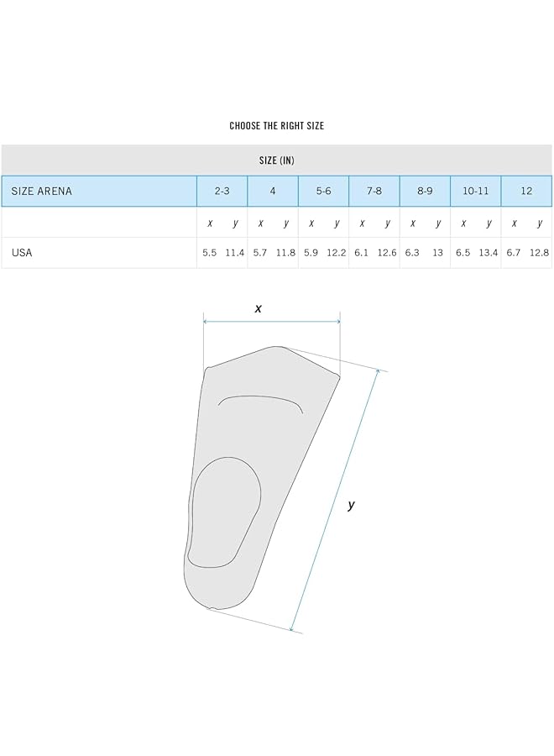Select the size 12 column header
The width and height of the screenshot is (554, 756).
tap(526, 191)
